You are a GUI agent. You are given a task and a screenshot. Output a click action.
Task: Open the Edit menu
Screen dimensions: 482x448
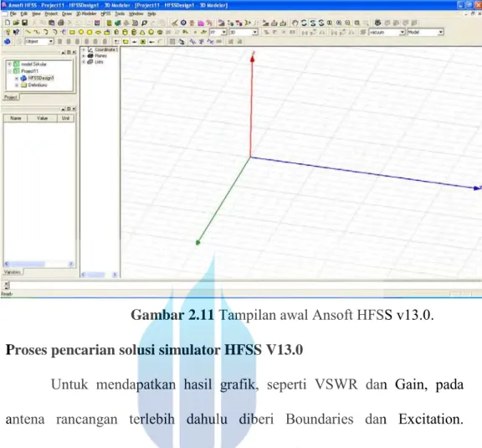point(24,14)
